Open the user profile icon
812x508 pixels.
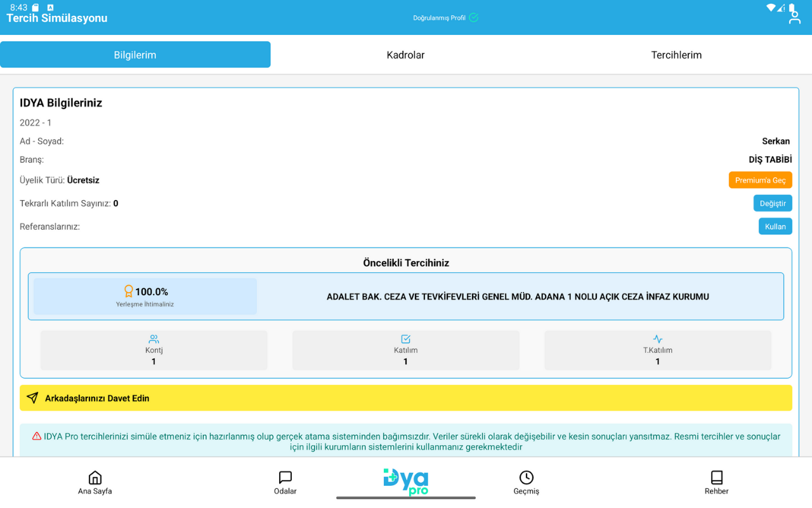(x=794, y=18)
